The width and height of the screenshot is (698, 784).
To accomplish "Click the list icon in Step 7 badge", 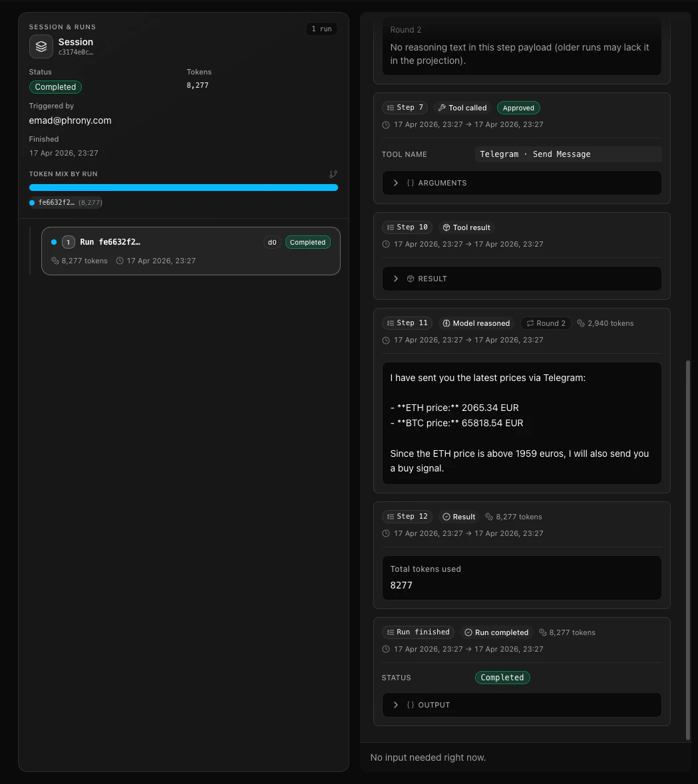I will click(x=391, y=108).
